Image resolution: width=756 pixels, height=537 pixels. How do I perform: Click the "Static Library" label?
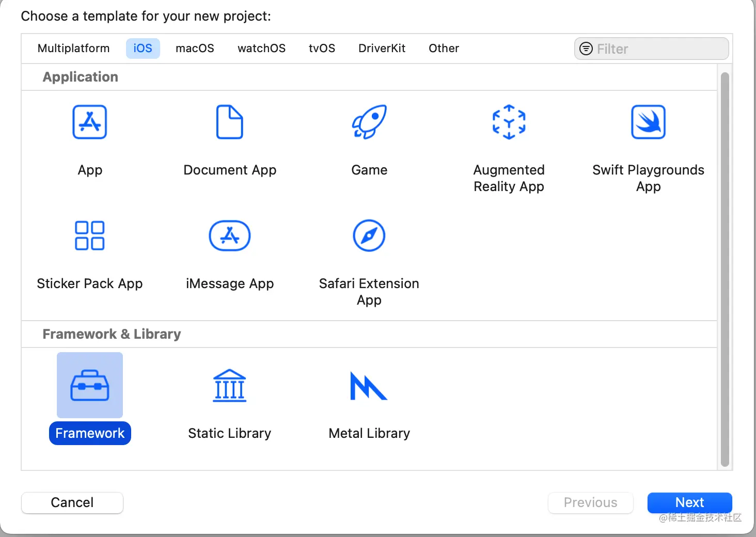(x=230, y=433)
